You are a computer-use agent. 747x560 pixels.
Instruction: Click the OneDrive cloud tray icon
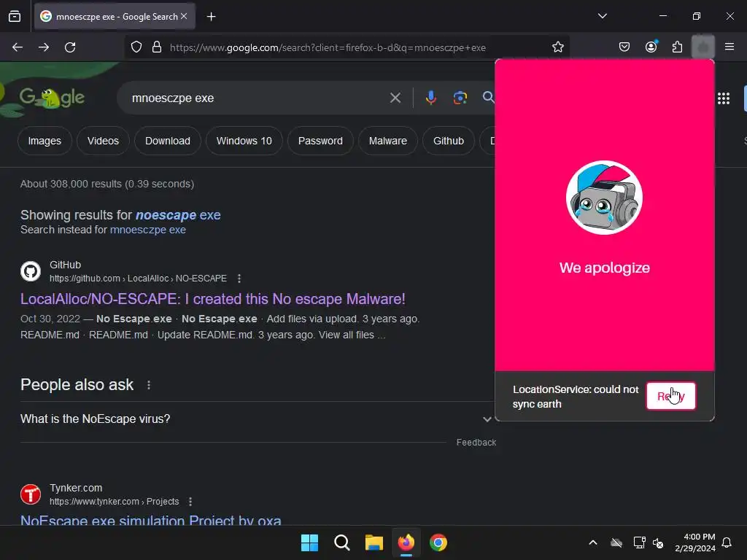coord(616,542)
